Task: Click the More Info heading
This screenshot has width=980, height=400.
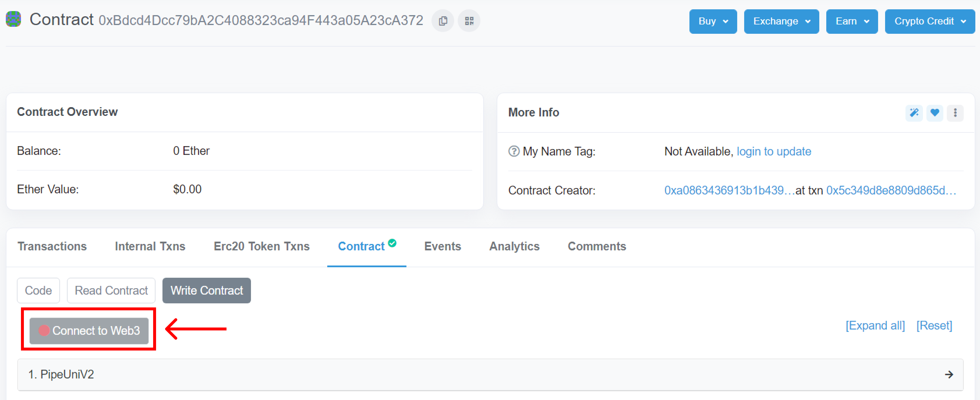Action: pos(533,113)
